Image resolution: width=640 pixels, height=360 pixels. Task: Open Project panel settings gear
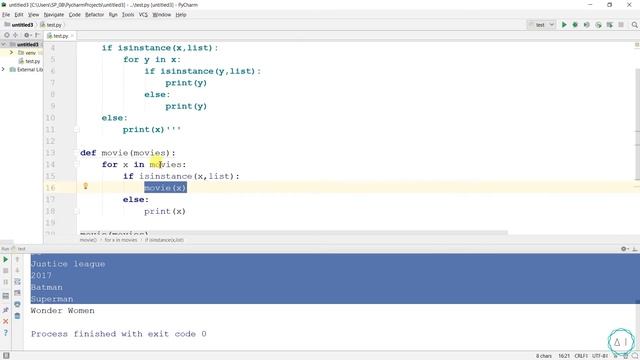coord(27,36)
